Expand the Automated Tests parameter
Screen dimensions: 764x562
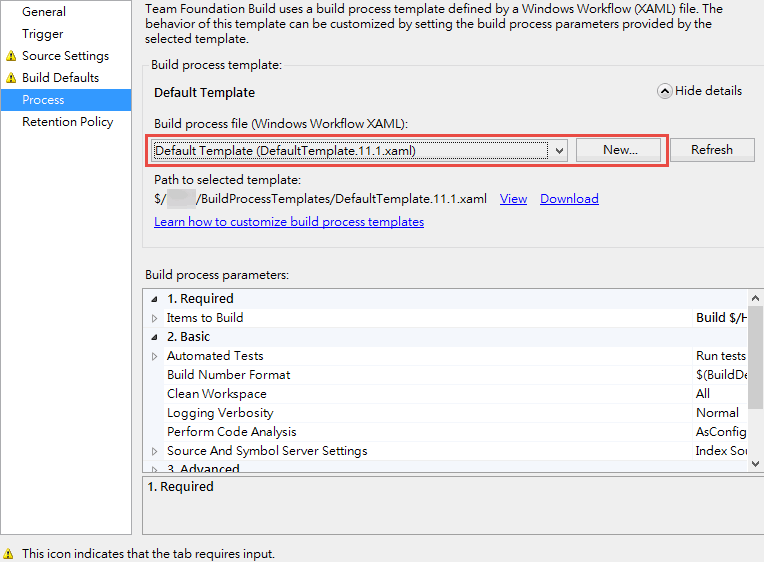[155, 356]
